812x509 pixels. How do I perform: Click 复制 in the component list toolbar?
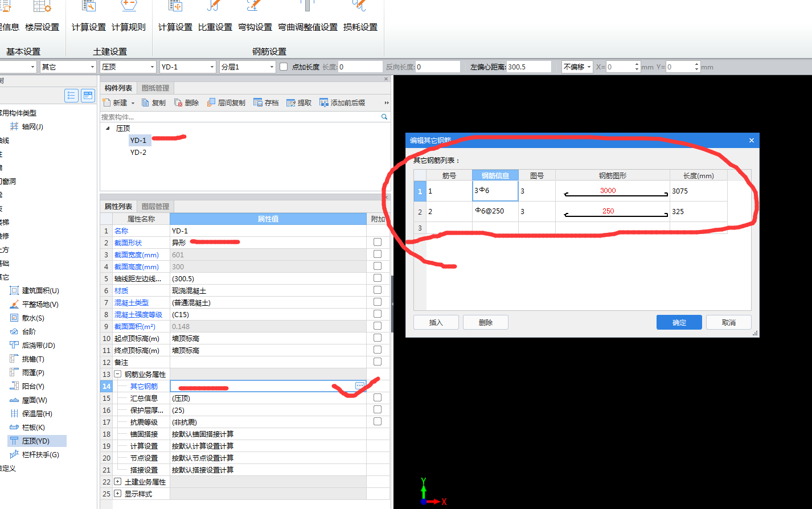(x=153, y=102)
